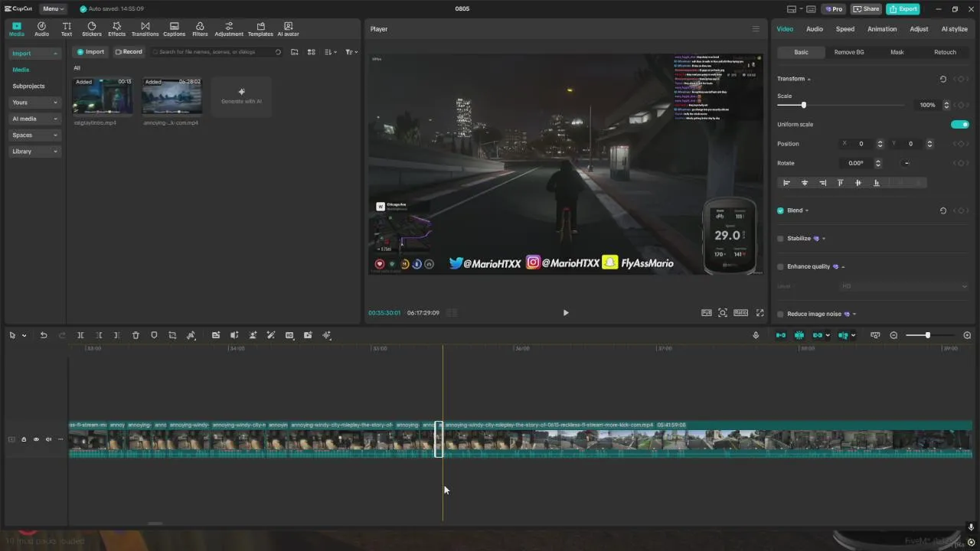Click the Pro button in title bar

[833, 9]
